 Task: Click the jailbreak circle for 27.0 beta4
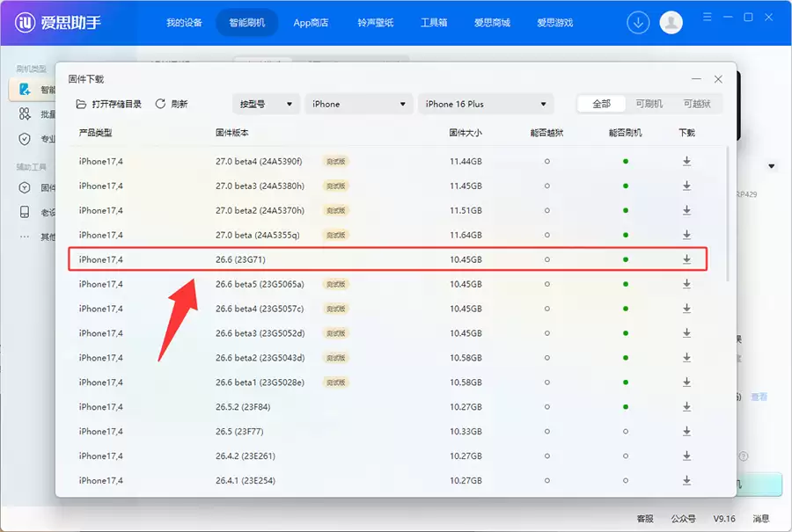pos(546,162)
